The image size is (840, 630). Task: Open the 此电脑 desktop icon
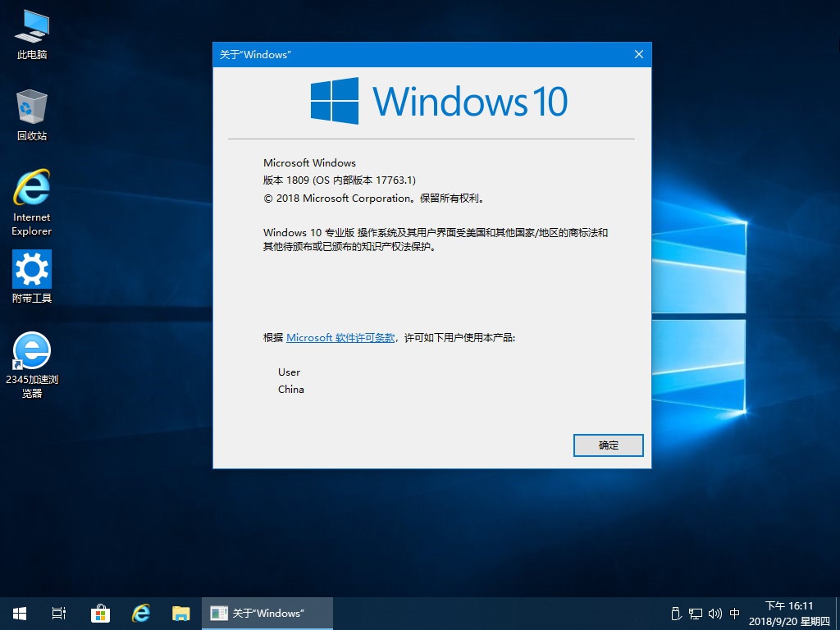click(32, 34)
